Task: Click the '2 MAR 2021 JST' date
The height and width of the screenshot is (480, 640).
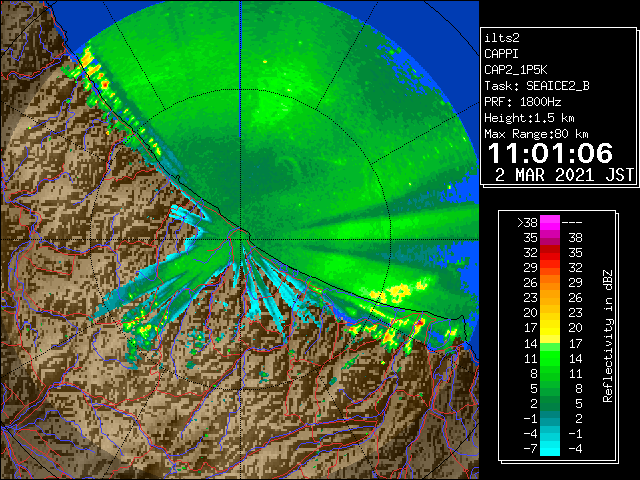Action: click(x=564, y=175)
